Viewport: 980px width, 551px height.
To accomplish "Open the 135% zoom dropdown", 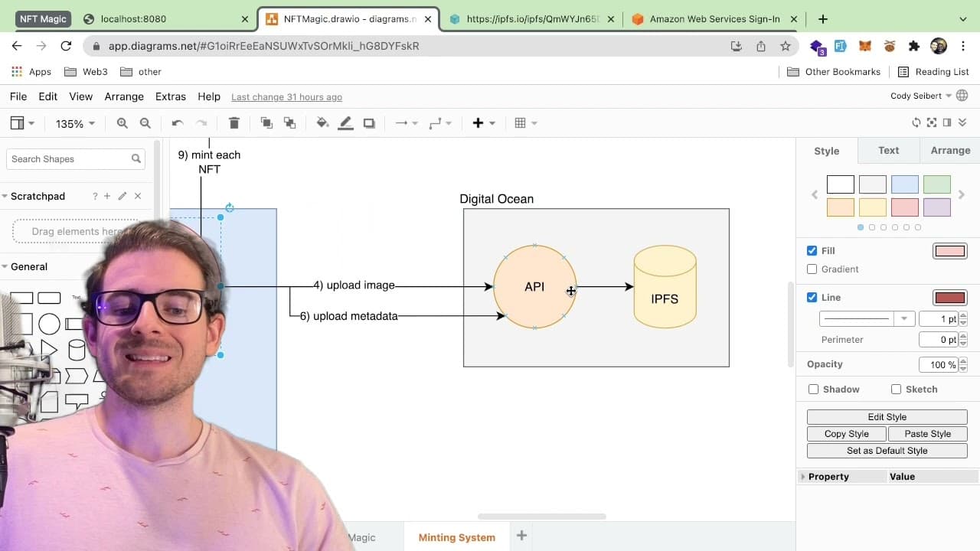I will [75, 123].
